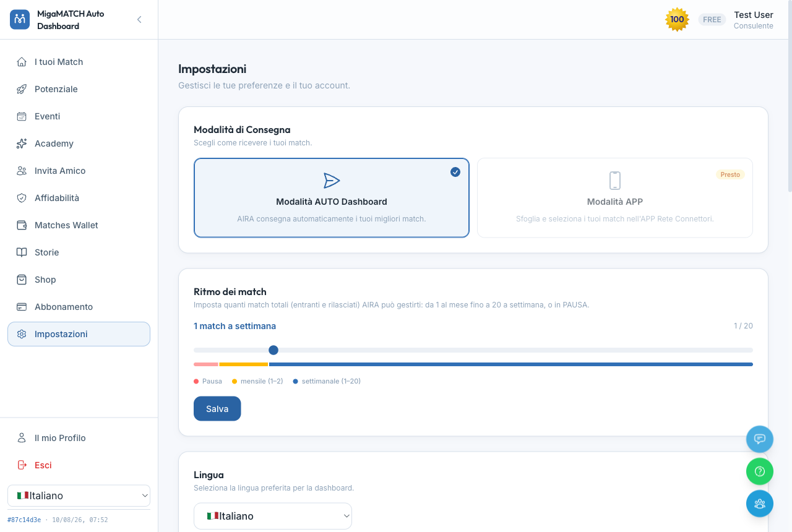Collapse the sidebar with the chevron arrow
This screenshot has width=792, height=532.
(x=139, y=20)
